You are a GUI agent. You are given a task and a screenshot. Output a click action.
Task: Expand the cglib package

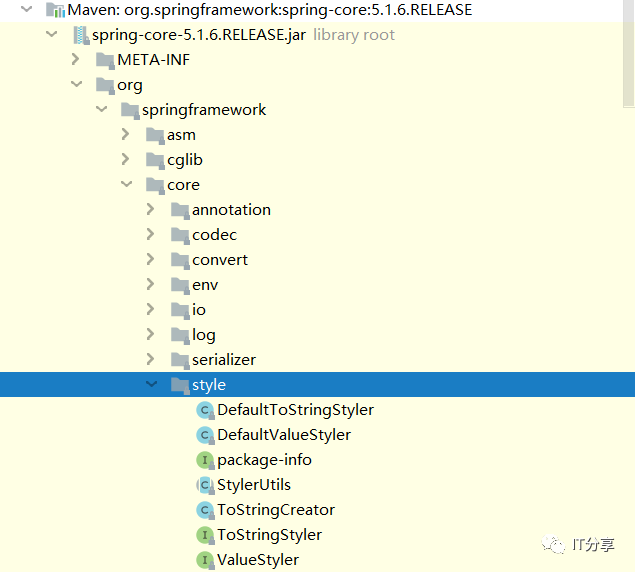click(126, 159)
